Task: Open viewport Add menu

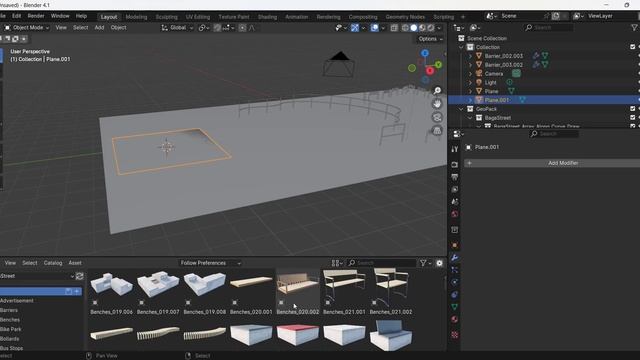Action: point(99,28)
